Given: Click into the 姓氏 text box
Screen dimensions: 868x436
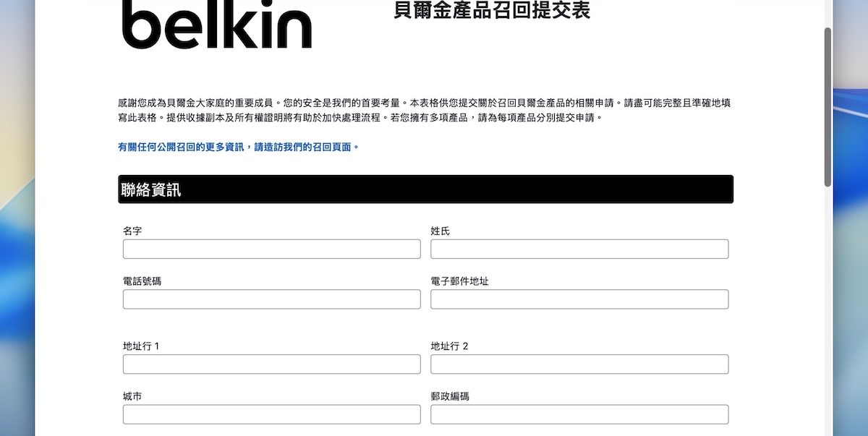Looking at the screenshot, I should [579, 249].
